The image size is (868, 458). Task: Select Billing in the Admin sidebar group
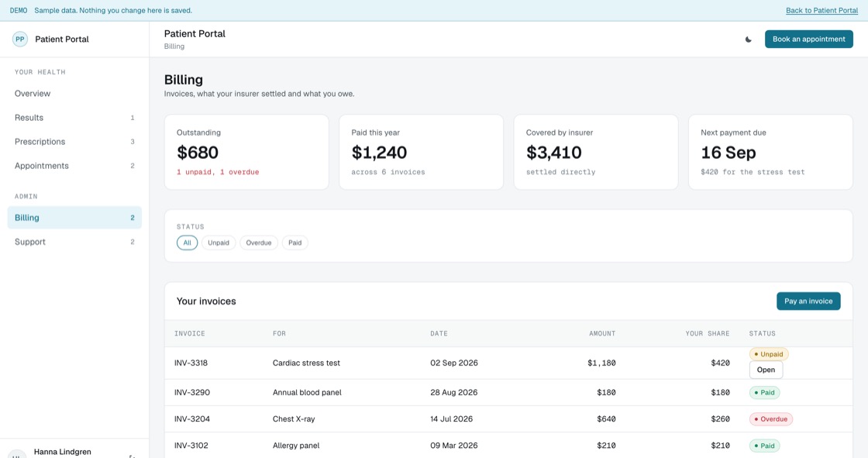(x=74, y=218)
